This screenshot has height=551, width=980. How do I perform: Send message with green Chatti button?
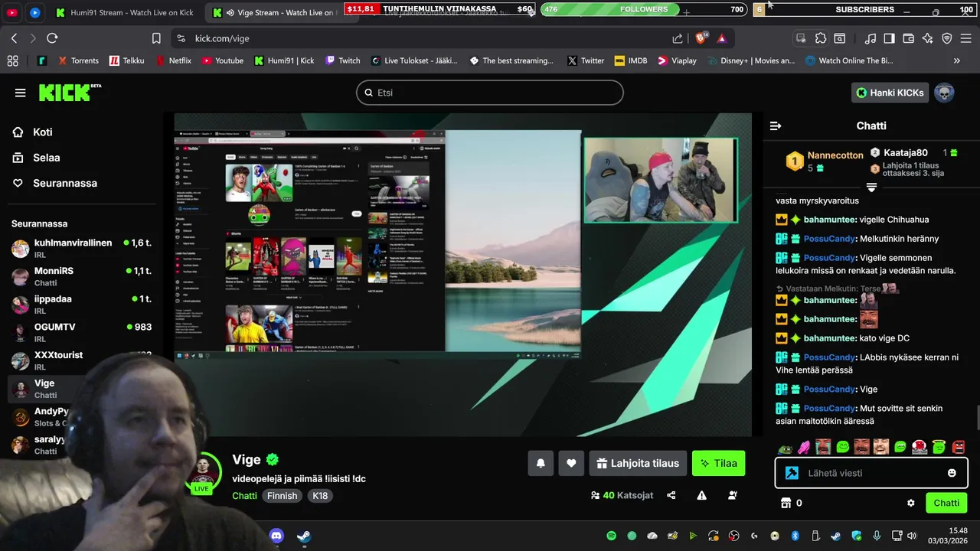point(946,503)
